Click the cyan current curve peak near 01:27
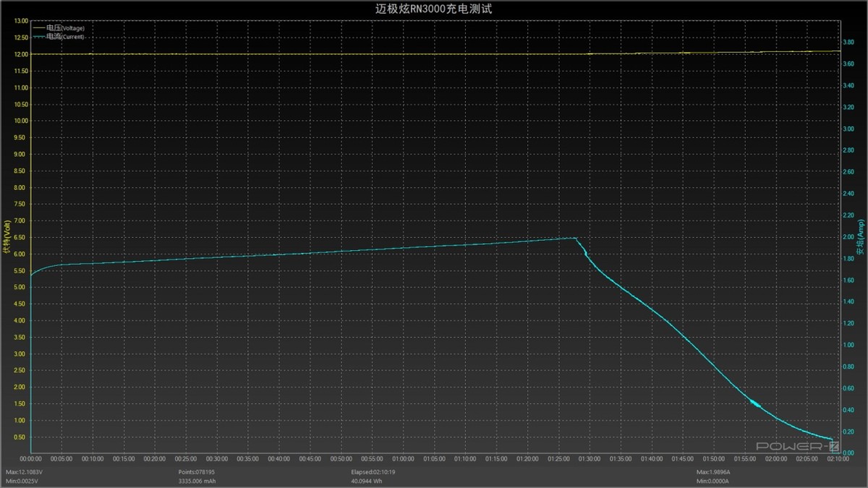This screenshot has width=868, height=488. pyautogui.click(x=575, y=238)
